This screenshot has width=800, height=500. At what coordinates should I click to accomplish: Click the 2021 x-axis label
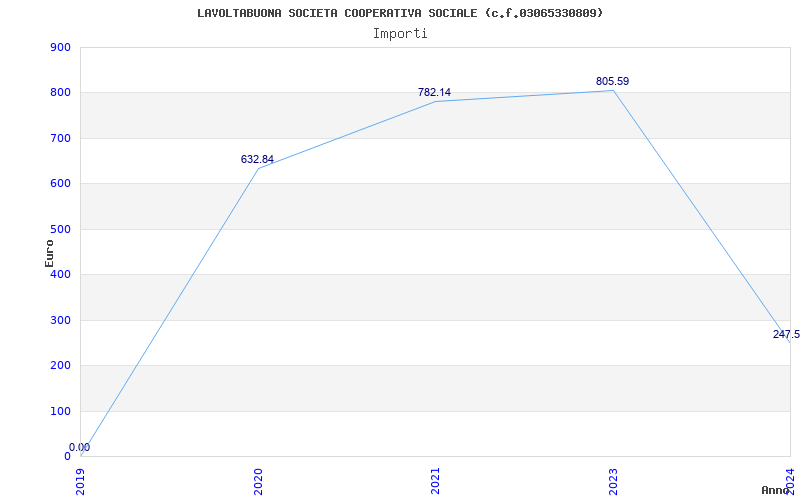435,481
